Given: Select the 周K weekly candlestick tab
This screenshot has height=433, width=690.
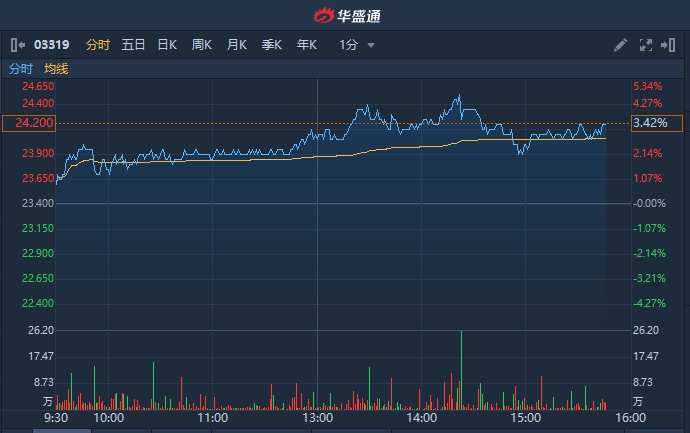Looking at the screenshot, I should point(202,45).
